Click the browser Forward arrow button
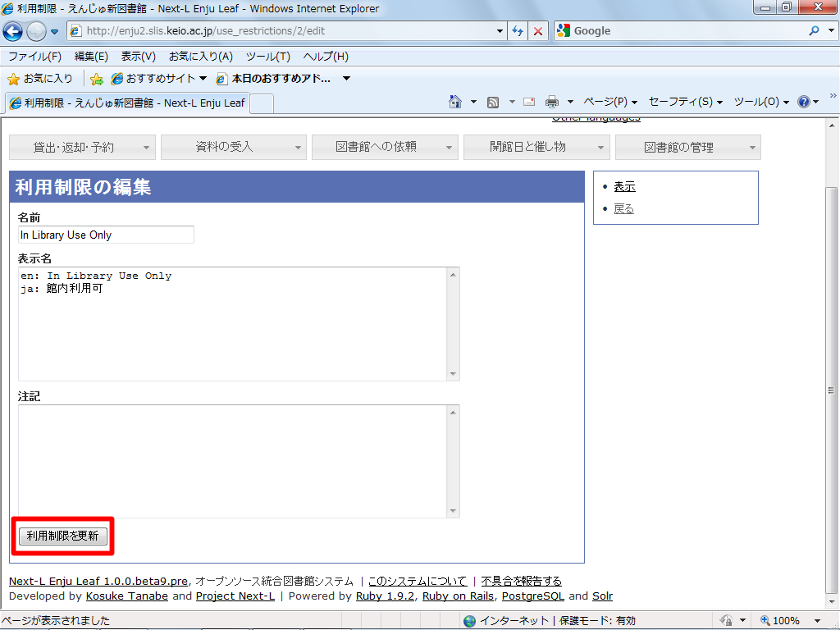 coord(36,31)
